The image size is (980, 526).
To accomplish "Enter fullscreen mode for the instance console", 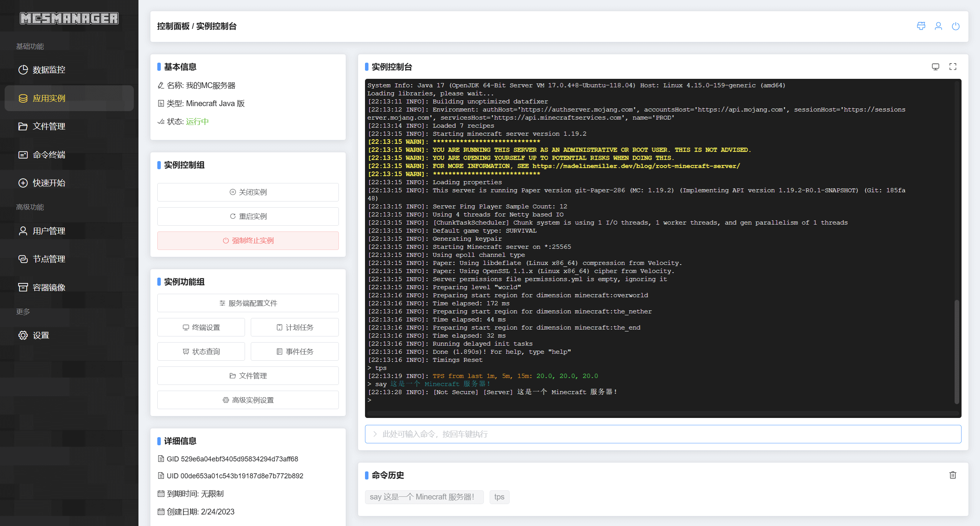I will click(x=953, y=67).
